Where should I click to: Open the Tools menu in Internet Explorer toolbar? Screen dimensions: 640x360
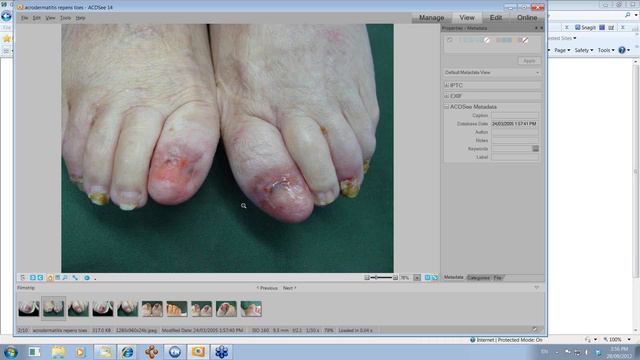coord(606,50)
